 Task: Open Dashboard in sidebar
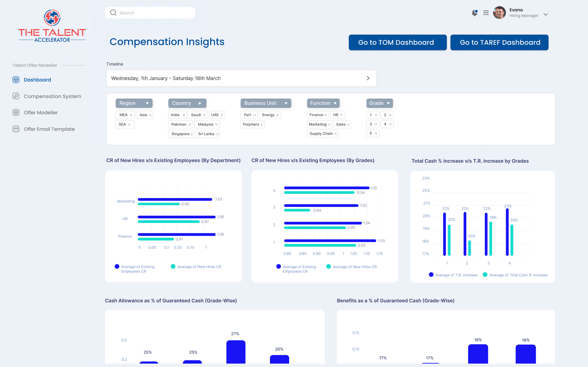coord(37,80)
